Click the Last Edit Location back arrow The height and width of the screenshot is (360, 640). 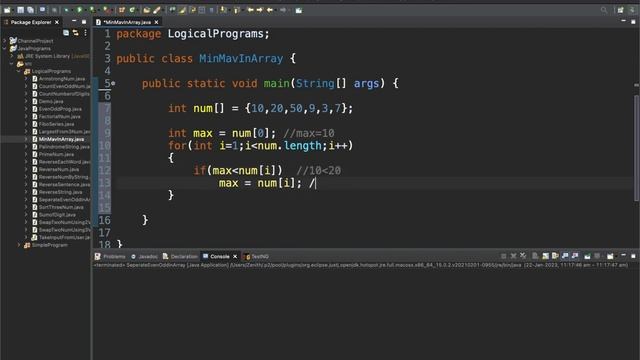point(250,10)
